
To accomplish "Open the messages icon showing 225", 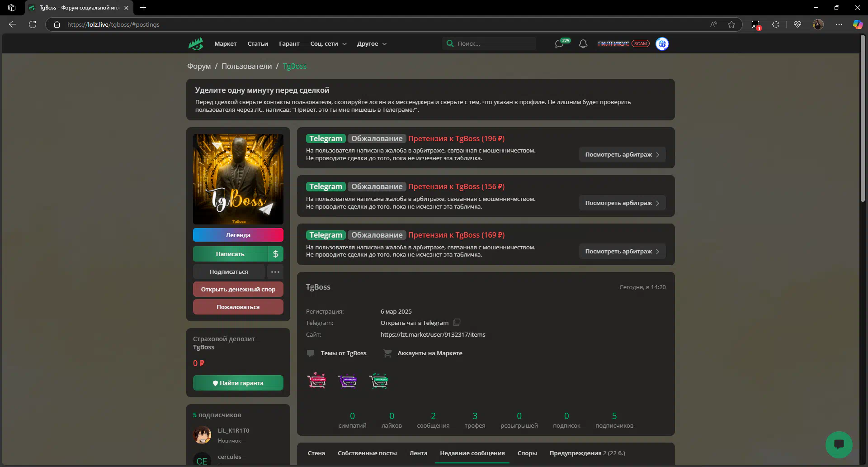I will (560, 44).
